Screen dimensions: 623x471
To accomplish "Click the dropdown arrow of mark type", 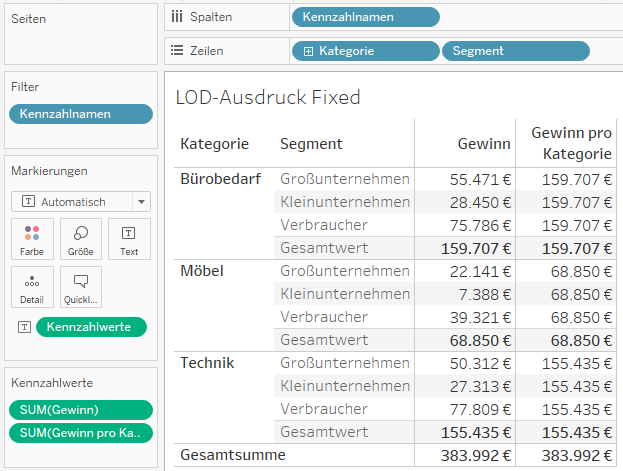I will pyautogui.click(x=141, y=202).
